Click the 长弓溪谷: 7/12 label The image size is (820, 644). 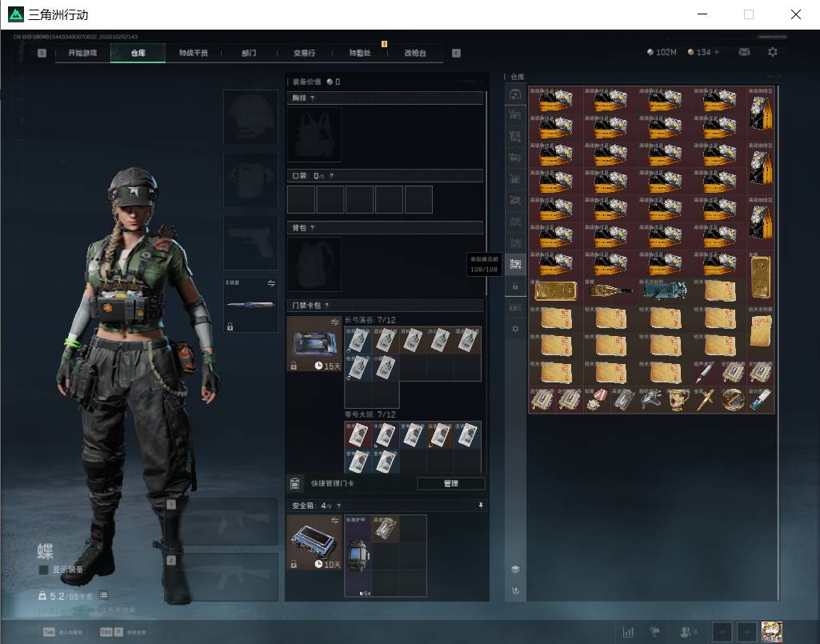click(370, 320)
